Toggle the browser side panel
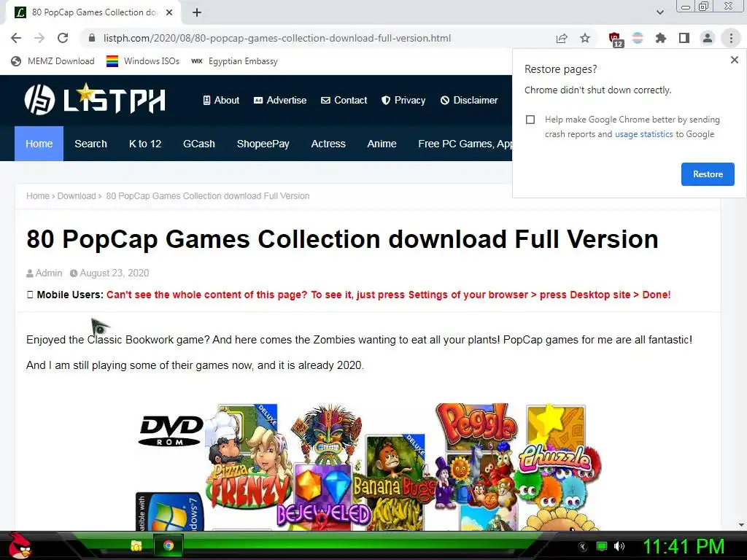 (x=684, y=38)
